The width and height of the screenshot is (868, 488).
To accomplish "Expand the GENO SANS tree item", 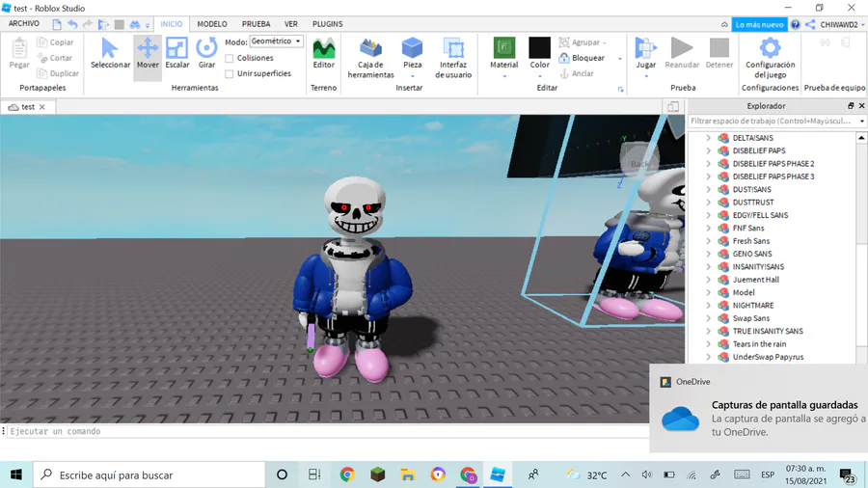I will (709, 254).
